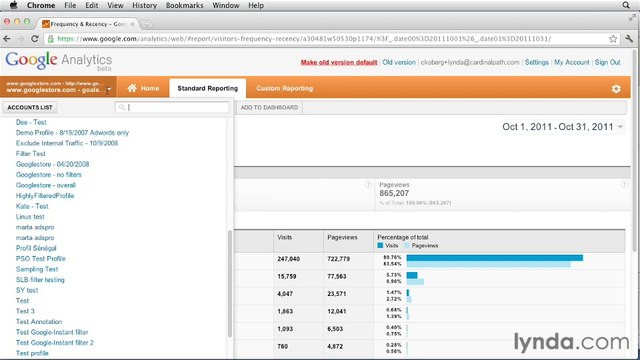Select HighlyFilteredProfile
Viewport: 640px width, 360px height.
pos(45,196)
